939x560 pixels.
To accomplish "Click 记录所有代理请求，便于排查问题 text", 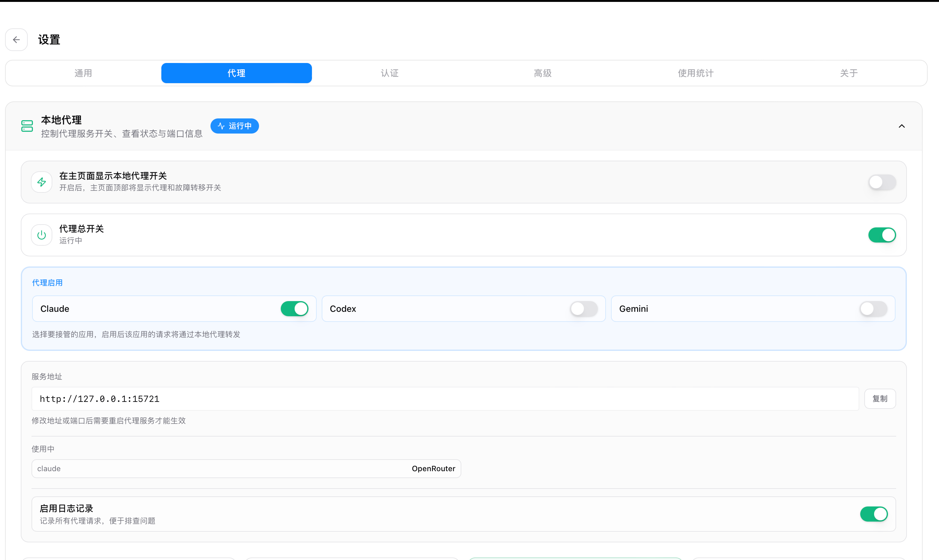I will (x=98, y=521).
